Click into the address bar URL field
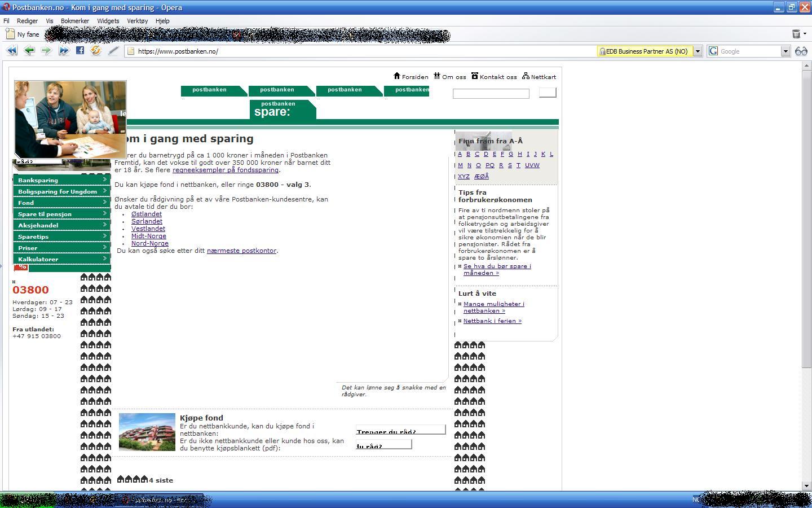This screenshot has width=812, height=508. [361, 51]
